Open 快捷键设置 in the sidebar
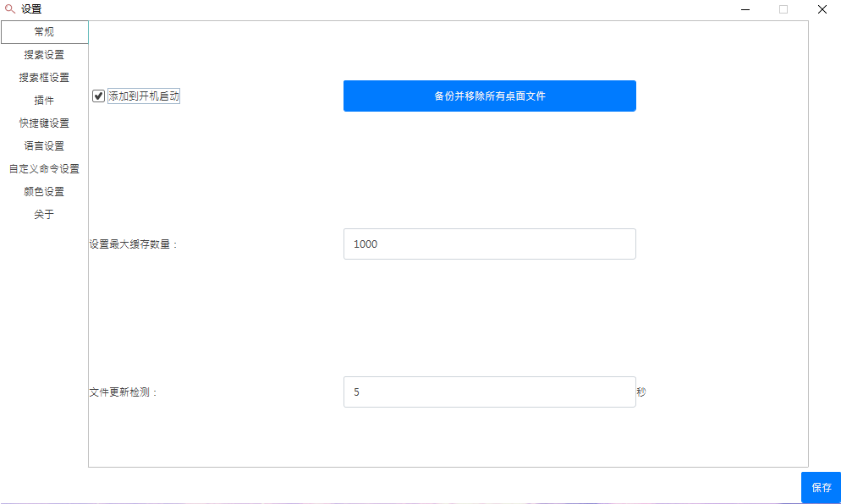The image size is (841, 504). pos(44,123)
